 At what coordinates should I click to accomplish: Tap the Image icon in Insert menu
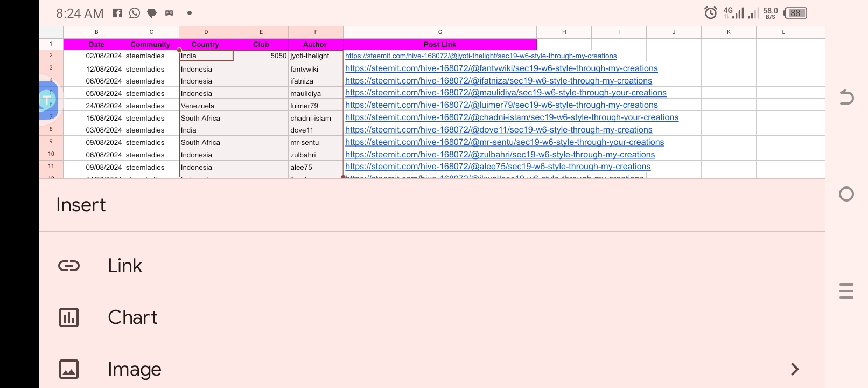pyautogui.click(x=69, y=369)
